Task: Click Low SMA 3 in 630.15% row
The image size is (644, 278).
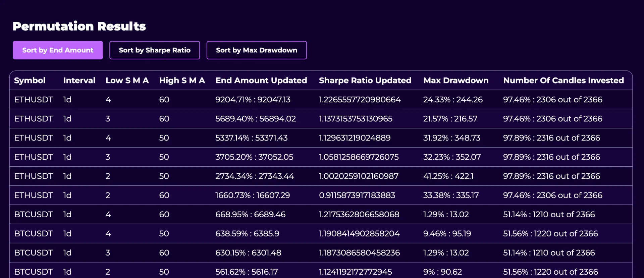Action: [108, 253]
